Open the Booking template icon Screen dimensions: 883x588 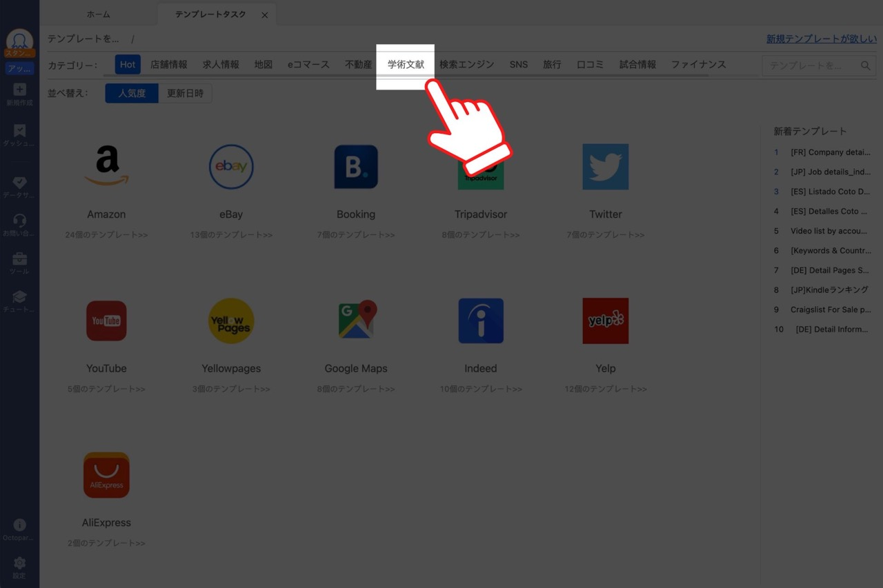(356, 166)
